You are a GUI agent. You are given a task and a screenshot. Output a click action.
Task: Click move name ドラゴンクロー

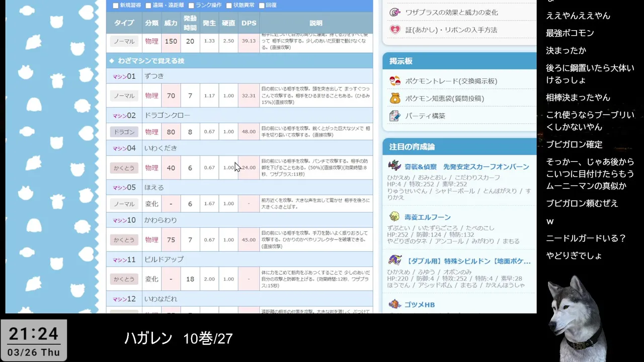pos(167,115)
